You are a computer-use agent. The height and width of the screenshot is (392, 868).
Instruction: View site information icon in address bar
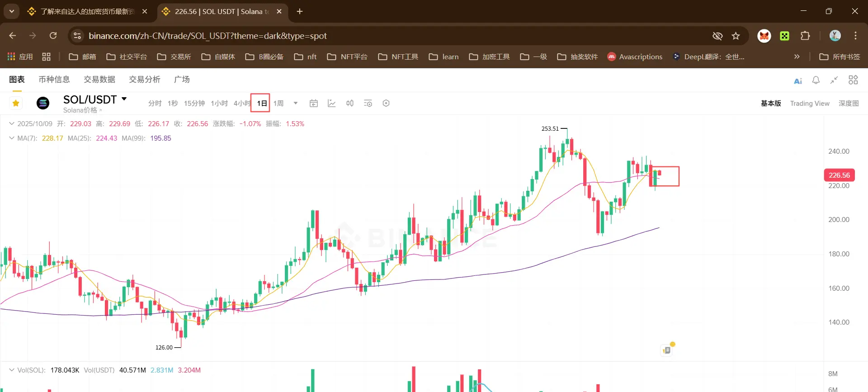tap(77, 36)
